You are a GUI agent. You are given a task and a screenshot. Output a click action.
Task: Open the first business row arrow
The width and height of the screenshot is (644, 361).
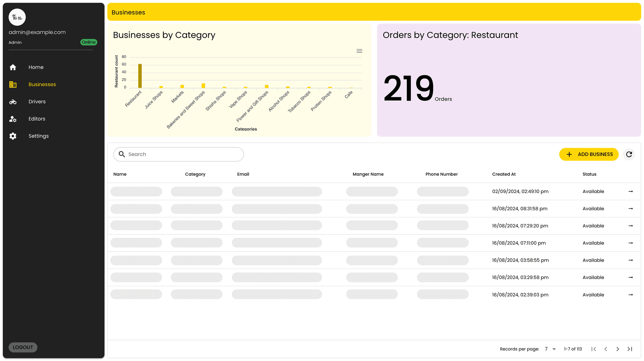click(631, 191)
